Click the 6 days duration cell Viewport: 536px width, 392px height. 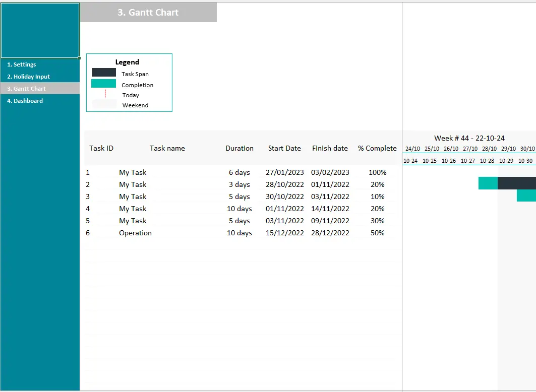[x=240, y=172]
